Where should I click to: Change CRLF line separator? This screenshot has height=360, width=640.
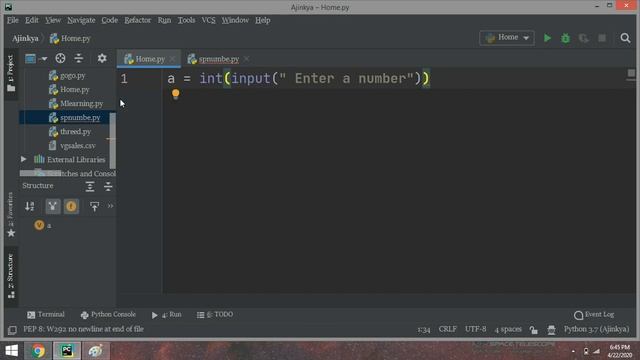click(448, 329)
